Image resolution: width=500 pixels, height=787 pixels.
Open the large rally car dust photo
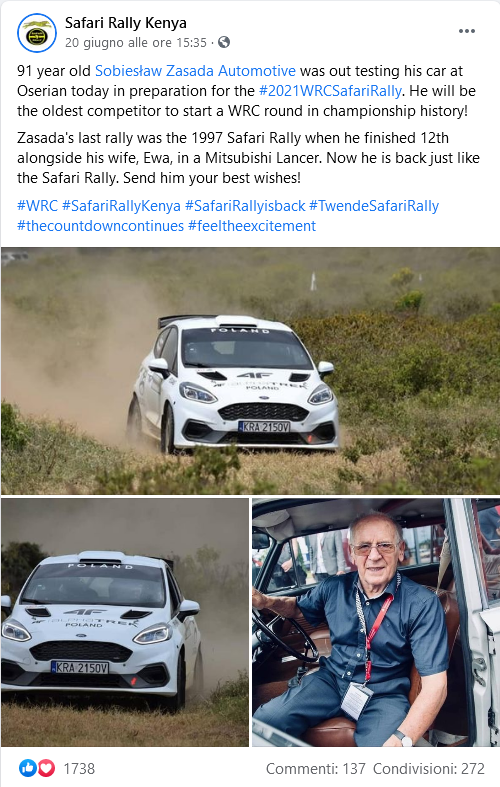[250, 371]
